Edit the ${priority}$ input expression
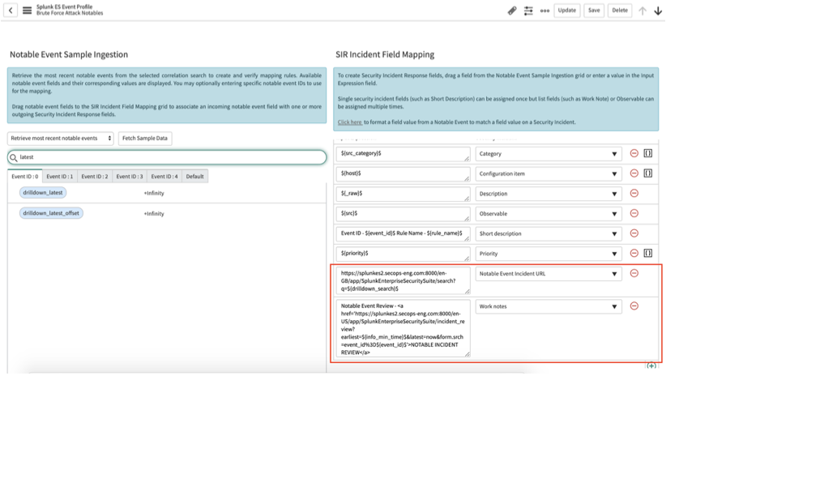 point(403,254)
